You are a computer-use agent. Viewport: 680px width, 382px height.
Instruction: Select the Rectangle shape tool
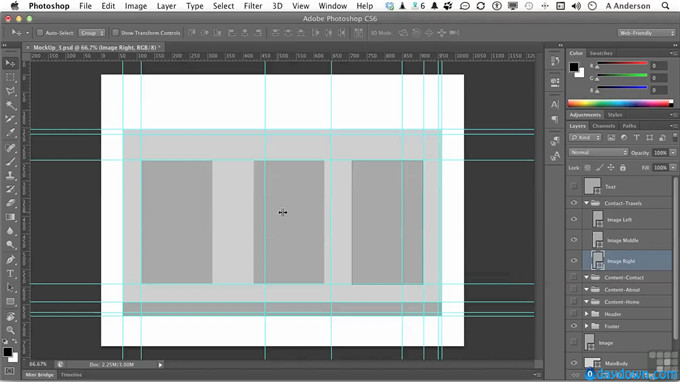[x=10, y=301]
